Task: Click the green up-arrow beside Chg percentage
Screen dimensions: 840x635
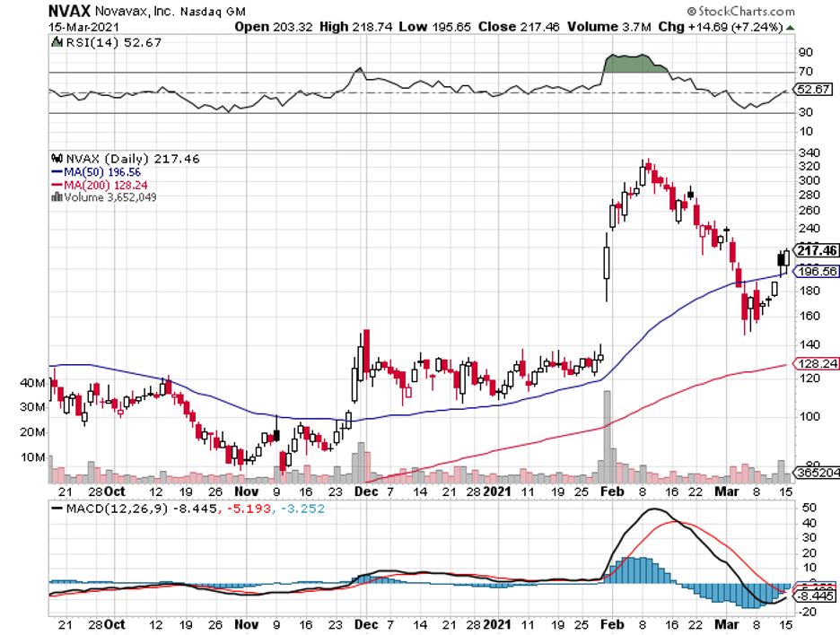Action: (790, 27)
